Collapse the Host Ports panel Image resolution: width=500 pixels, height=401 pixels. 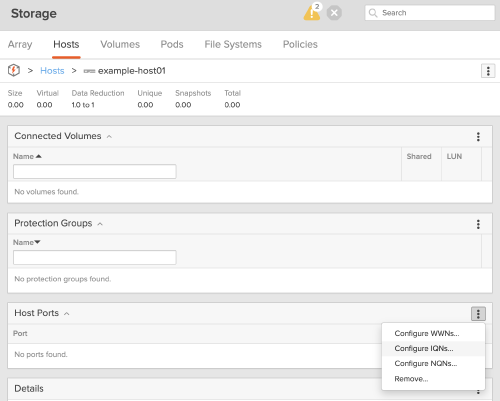[67, 314]
